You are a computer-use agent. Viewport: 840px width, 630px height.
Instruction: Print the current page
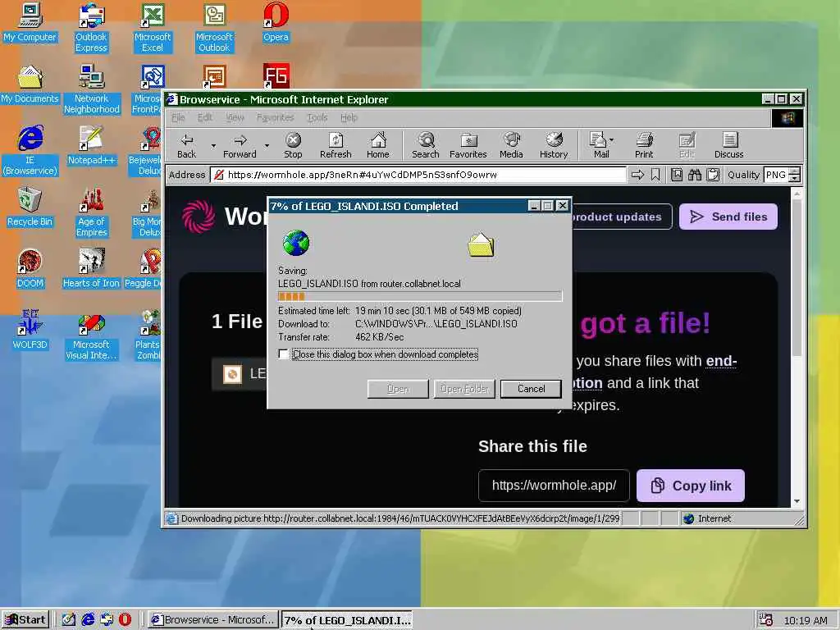click(x=644, y=145)
